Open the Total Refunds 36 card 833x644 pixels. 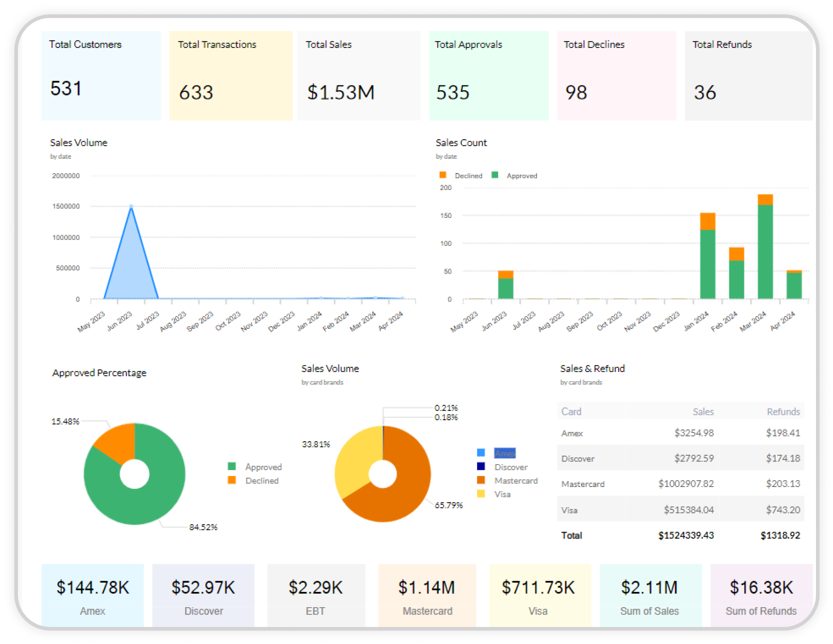(749, 75)
